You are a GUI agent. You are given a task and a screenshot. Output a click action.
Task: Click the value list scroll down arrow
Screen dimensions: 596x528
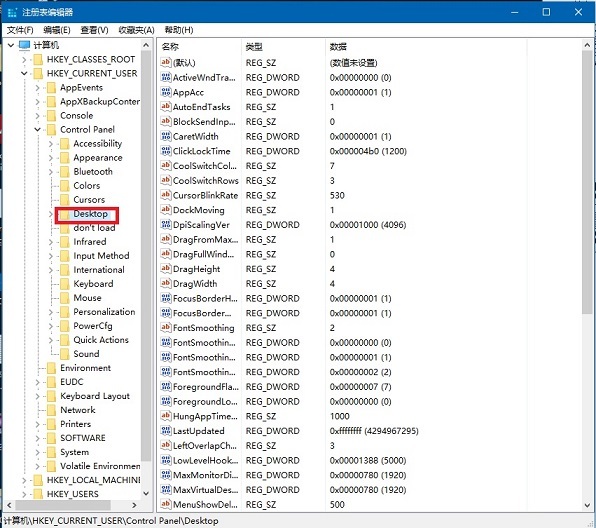587,505
